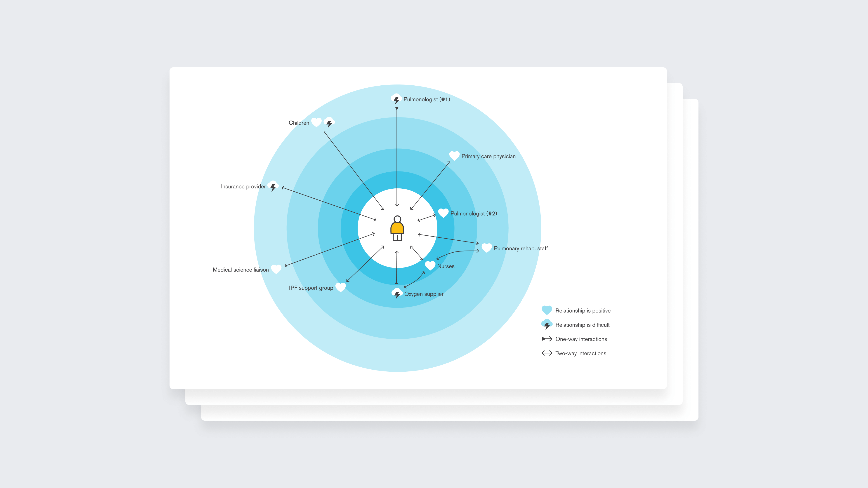
Task: Select the Medical science liaison label
Action: click(x=241, y=270)
